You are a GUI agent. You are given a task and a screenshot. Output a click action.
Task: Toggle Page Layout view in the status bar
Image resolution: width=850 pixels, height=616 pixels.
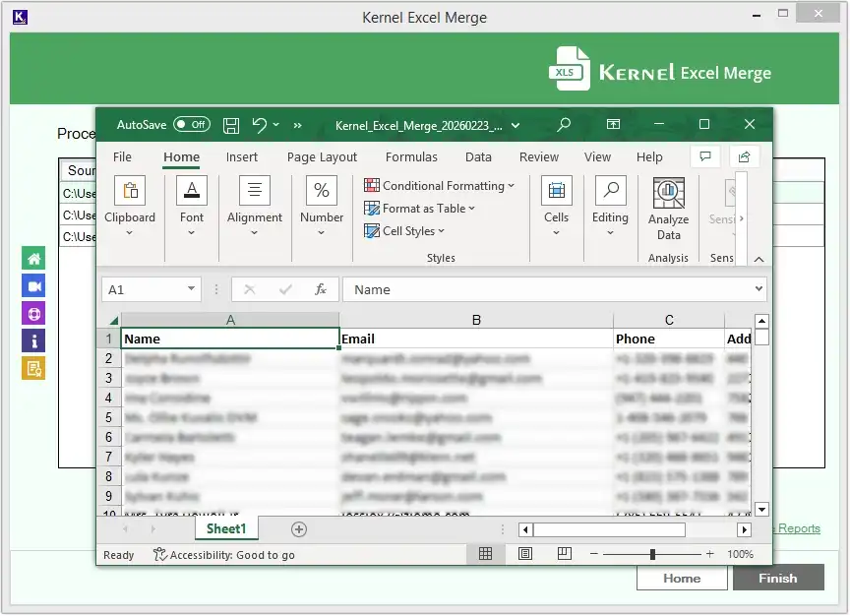click(x=525, y=554)
